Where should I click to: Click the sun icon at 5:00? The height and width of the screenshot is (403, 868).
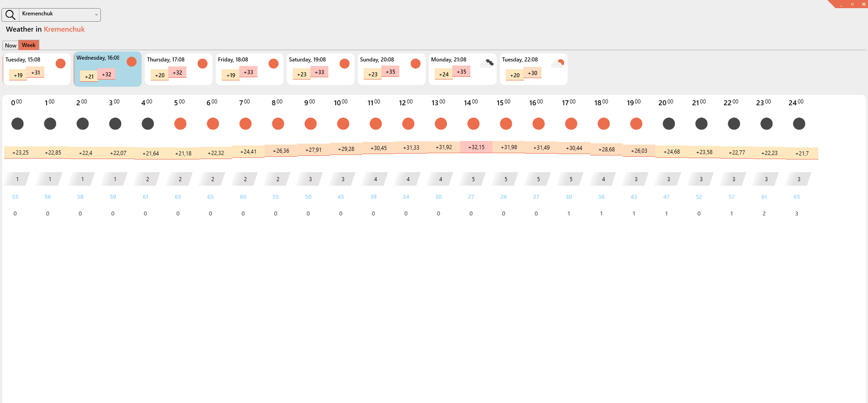(180, 123)
